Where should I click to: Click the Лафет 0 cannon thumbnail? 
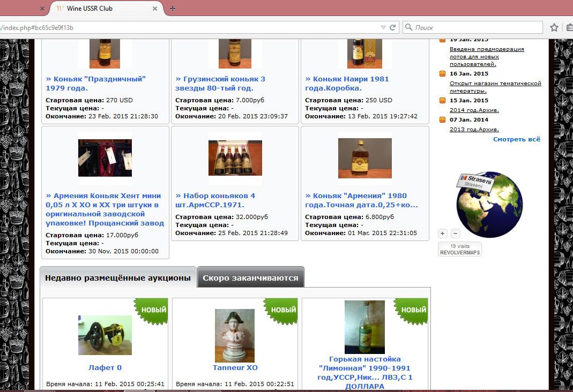(105, 335)
